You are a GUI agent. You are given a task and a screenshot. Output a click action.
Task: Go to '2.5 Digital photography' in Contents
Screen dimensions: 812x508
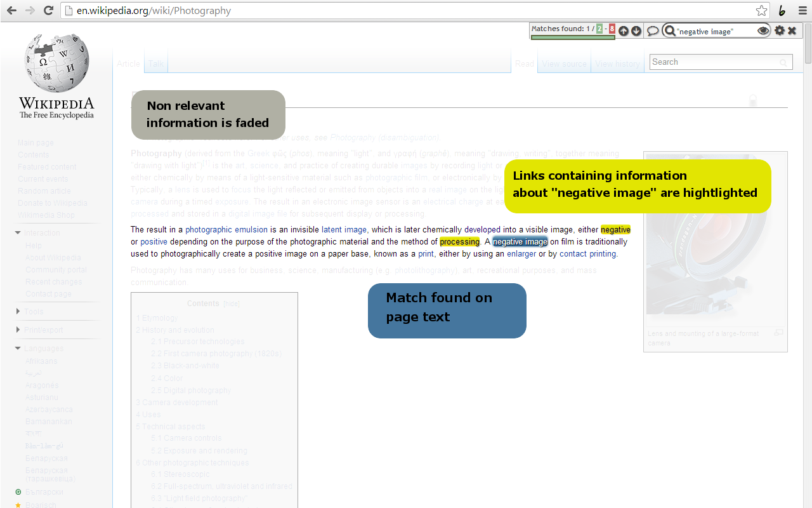pyautogui.click(x=191, y=391)
